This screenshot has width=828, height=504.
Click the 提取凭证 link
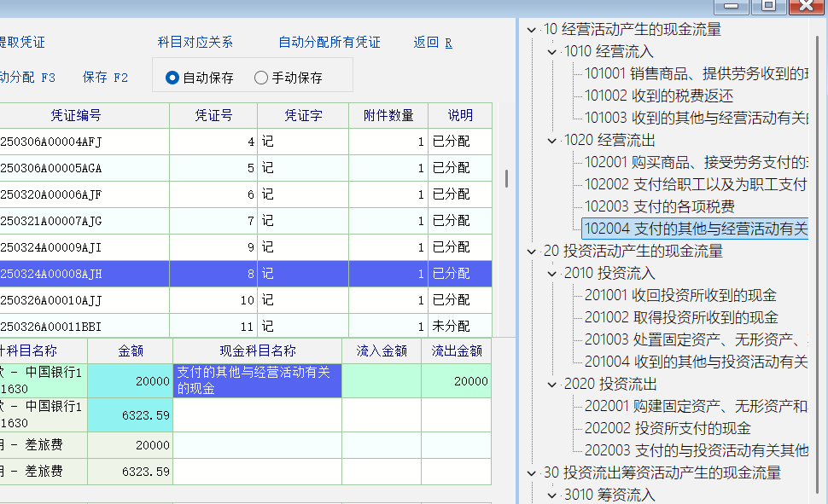point(22,43)
